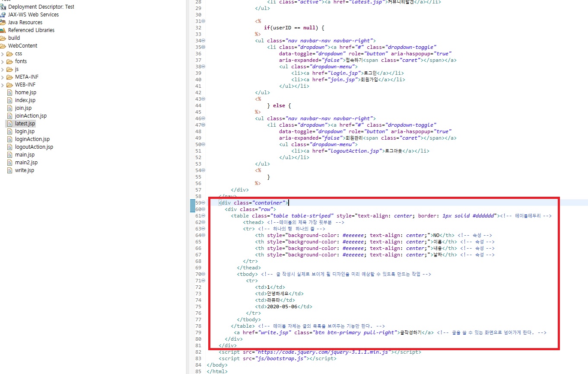Click "js/bootstrap.js" src on line 83
The height and width of the screenshot is (374, 588).
point(281,358)
